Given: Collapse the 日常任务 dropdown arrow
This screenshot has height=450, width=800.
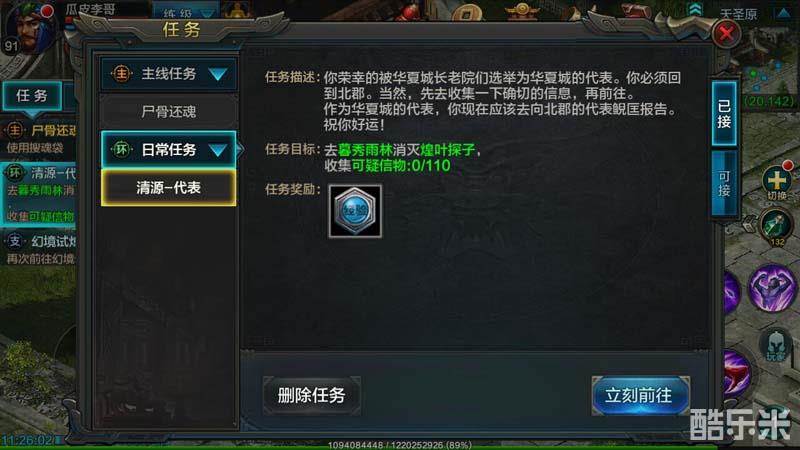Looking at the screenshot, I should click(218, 150).
